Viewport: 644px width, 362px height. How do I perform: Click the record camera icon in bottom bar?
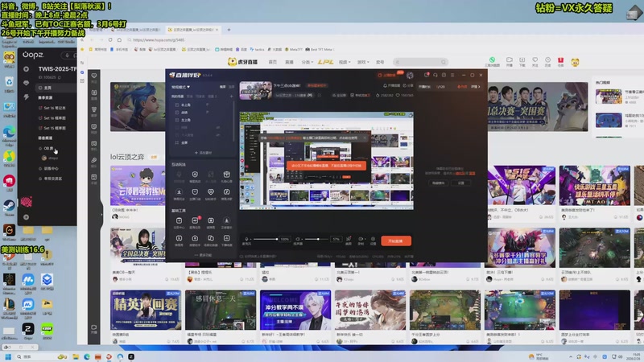coord(361,239)
